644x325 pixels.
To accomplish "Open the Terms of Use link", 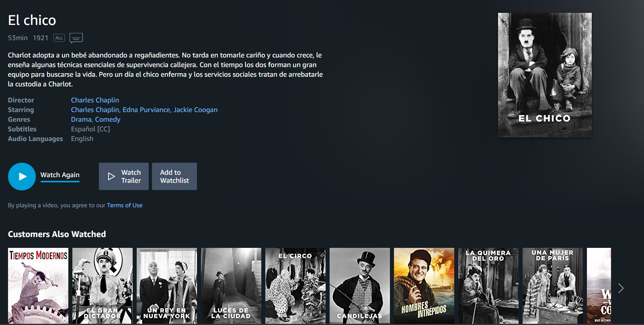I will [125, 205].
